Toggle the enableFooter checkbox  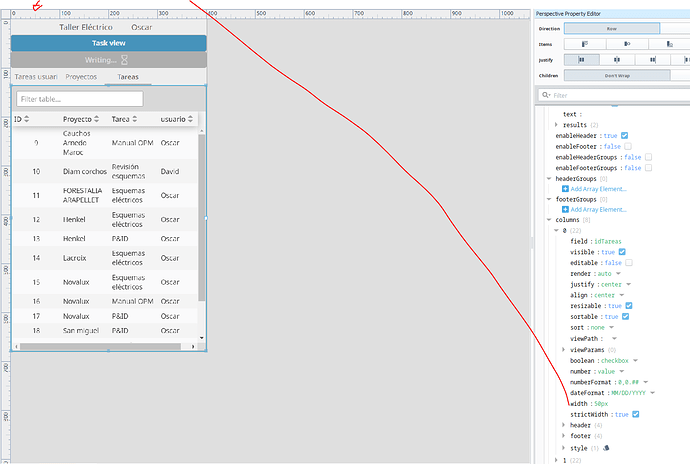628,146
